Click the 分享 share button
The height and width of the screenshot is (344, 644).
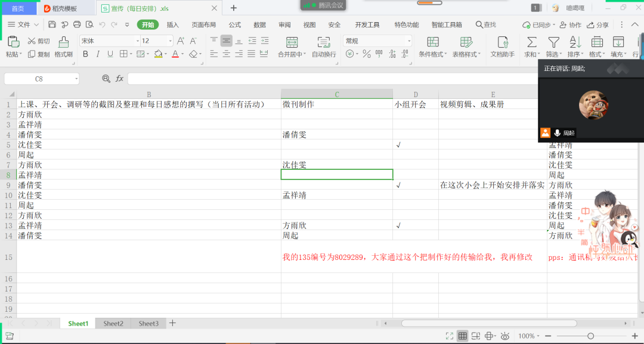(597, 24)
